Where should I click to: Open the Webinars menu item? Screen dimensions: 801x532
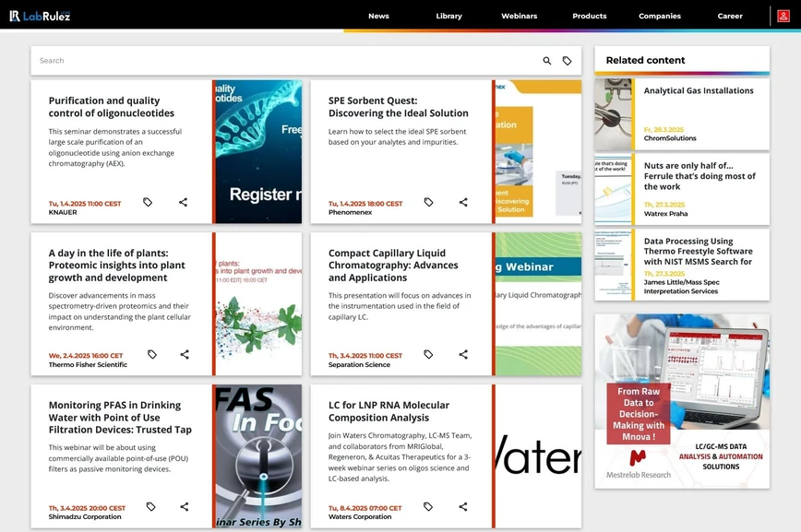tap(519, 16)
